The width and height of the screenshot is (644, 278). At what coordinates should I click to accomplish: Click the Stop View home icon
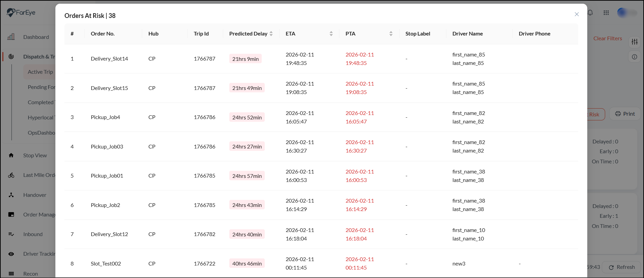(11, 155)
